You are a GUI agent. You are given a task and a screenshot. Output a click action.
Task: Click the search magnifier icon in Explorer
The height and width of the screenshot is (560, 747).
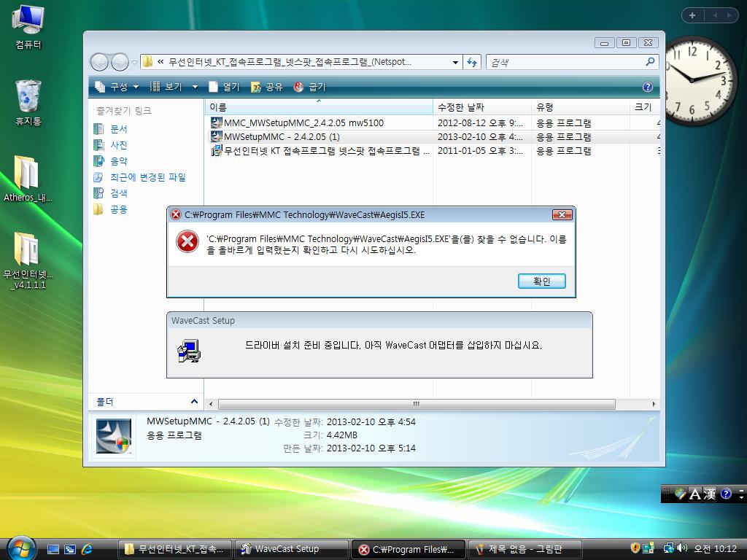(650, 61)
